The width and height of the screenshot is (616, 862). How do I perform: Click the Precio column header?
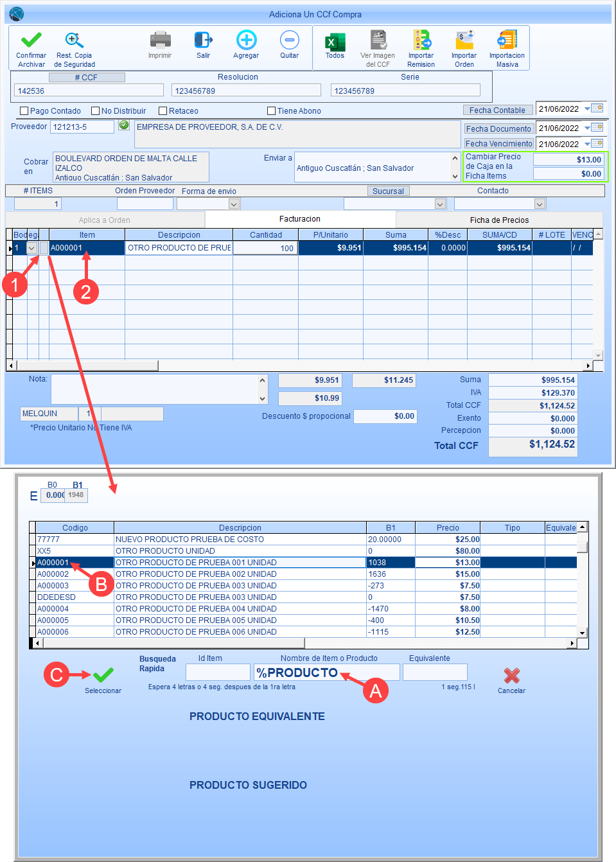[x=448, y=528]
